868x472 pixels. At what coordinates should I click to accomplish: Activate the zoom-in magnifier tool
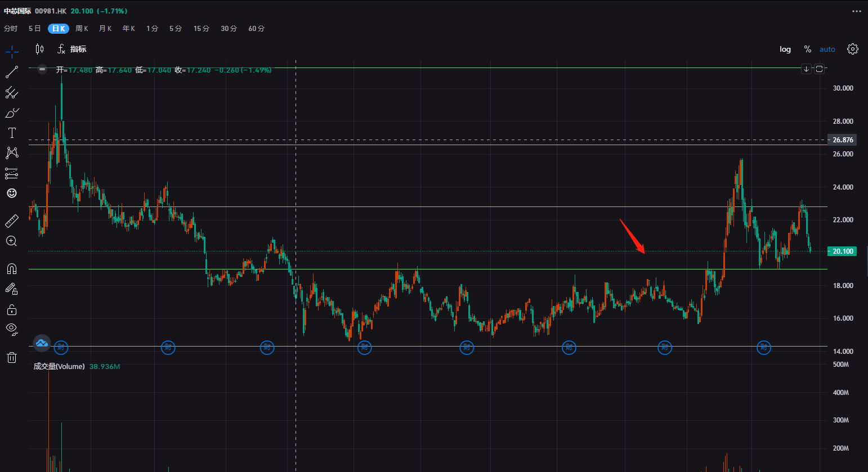[12, 241]
